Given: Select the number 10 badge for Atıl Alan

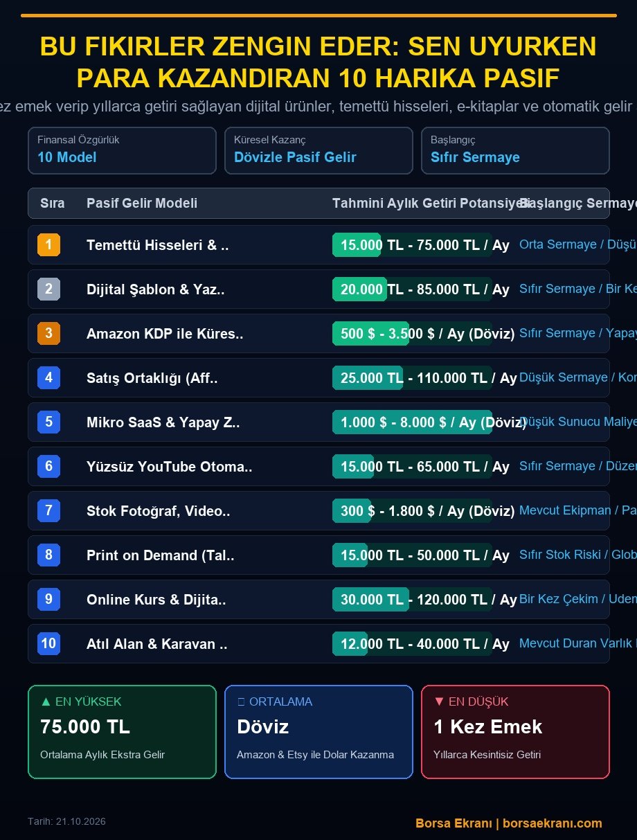Looking at the screenshot, I should click(48, 643).
